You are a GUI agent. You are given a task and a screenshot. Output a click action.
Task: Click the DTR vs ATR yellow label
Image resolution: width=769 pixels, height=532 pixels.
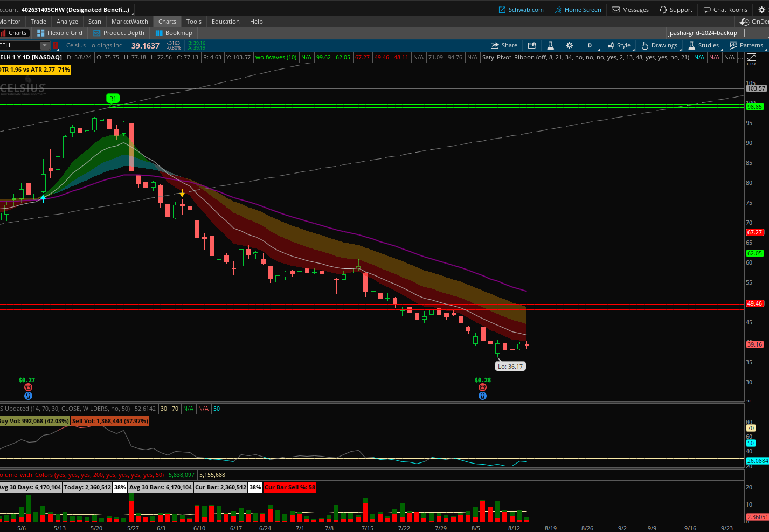click(x=34, y=70)
